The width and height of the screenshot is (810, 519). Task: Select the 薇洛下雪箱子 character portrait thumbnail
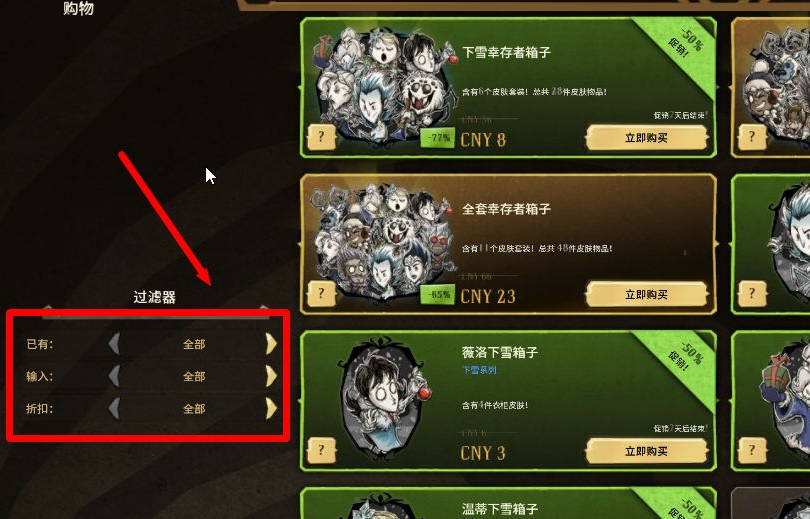coord(386,398)
